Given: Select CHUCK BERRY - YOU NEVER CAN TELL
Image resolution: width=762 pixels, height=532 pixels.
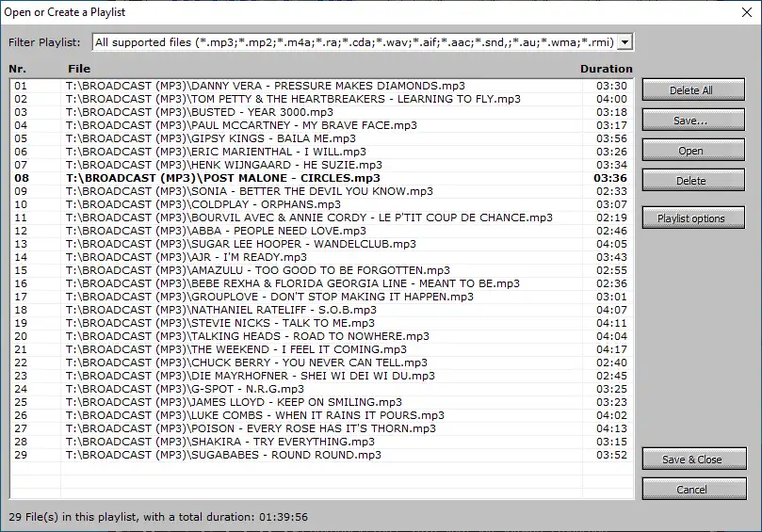Looking at the screenshot, I should point(322,363).
